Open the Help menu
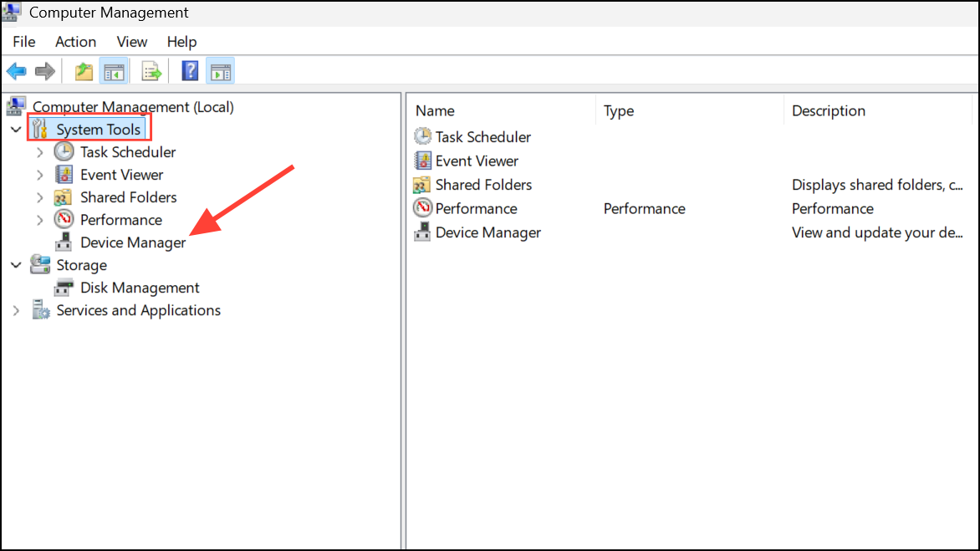This screenshot has height=551, width=980. [182, 42]
